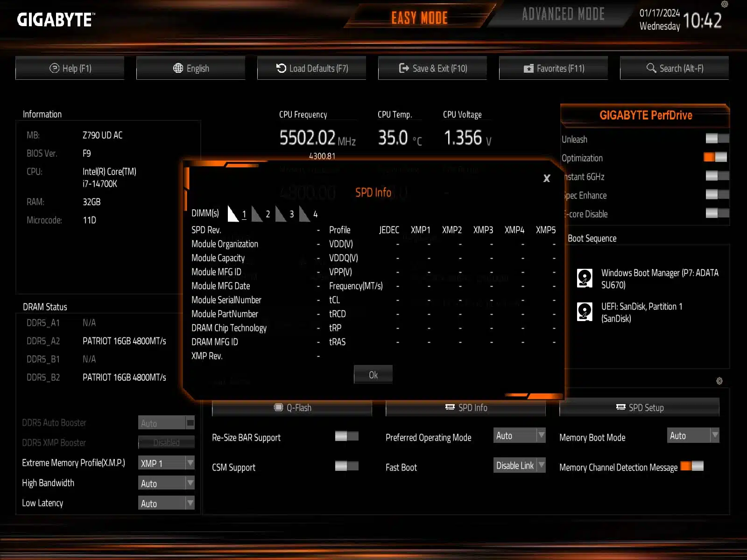Close the SPD Info dialog with X

pos(547,178)
